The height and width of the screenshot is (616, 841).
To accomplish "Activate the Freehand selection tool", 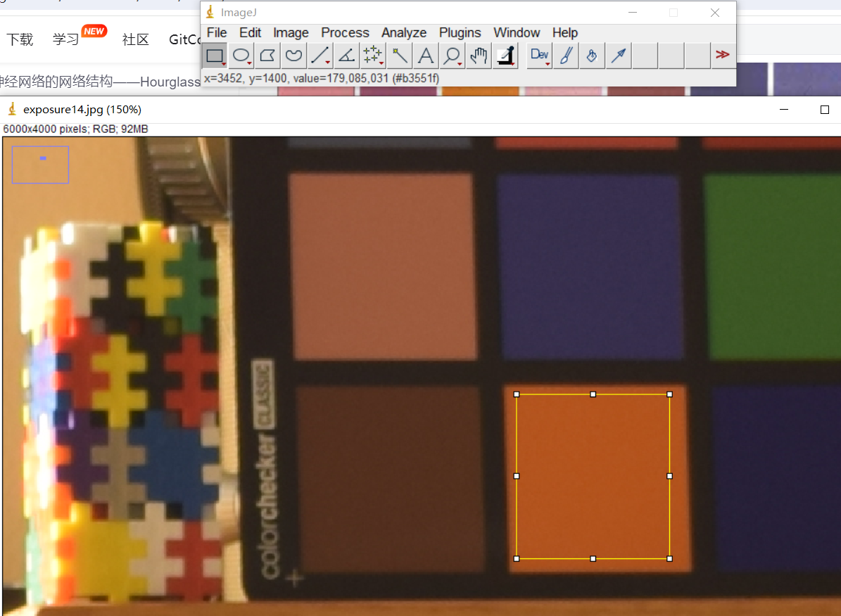I will coord(294,56).
